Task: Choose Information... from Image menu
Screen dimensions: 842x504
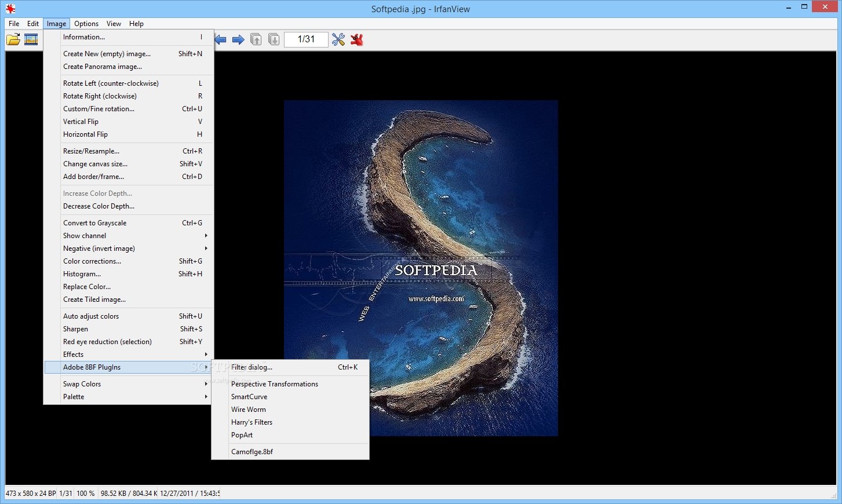Action: (x=129, y=37)
